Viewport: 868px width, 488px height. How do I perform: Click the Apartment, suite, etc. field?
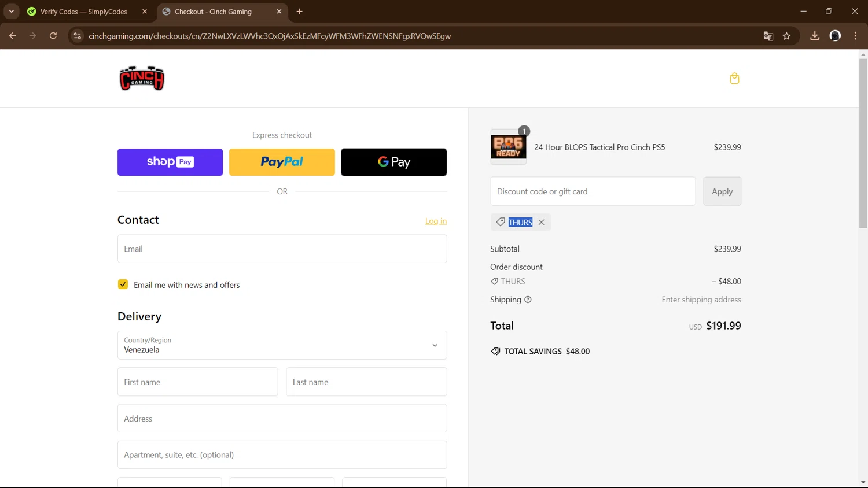pos(282,454)
